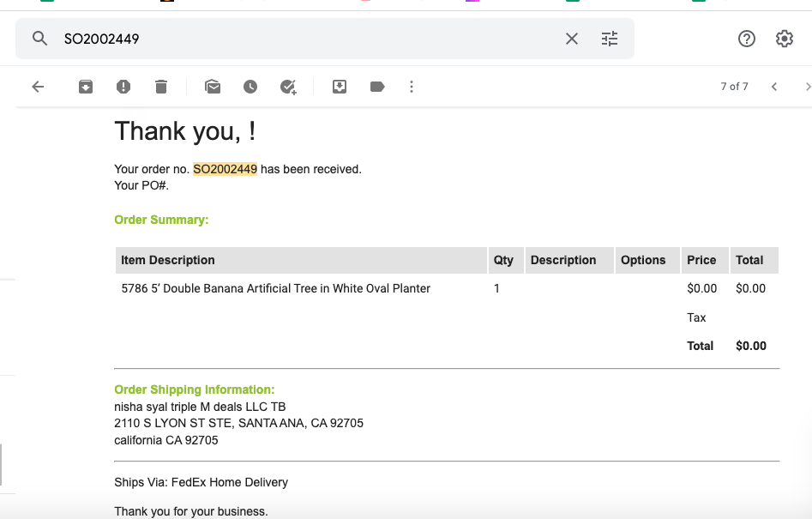Show advanced search options
The image size is (812, 519).
tap(610, 39)
